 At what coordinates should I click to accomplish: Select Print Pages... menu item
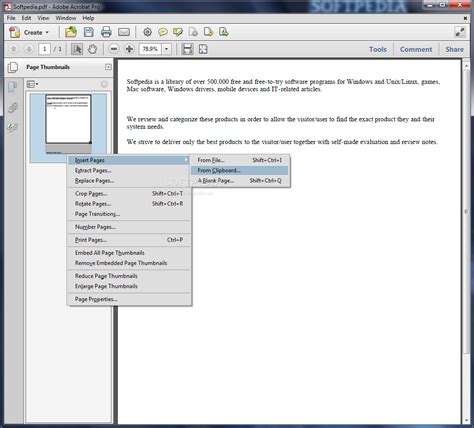(x=129, y=240)
